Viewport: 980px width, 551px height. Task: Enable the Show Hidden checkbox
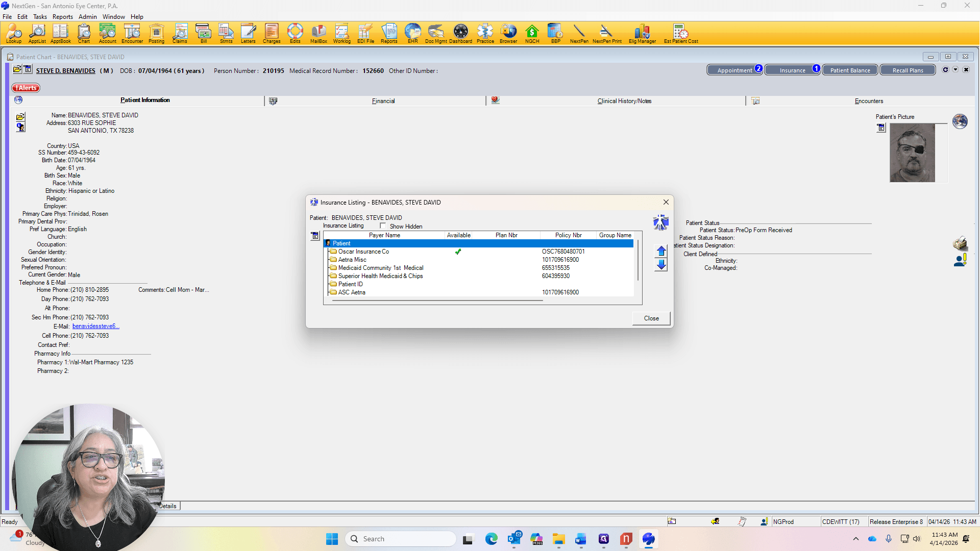(x=383, y=226)
